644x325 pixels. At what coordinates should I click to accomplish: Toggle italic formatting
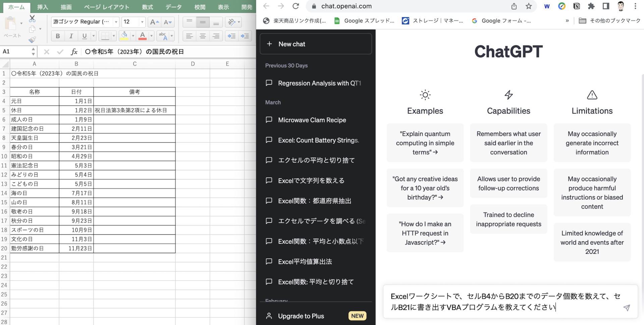(71, 36)
